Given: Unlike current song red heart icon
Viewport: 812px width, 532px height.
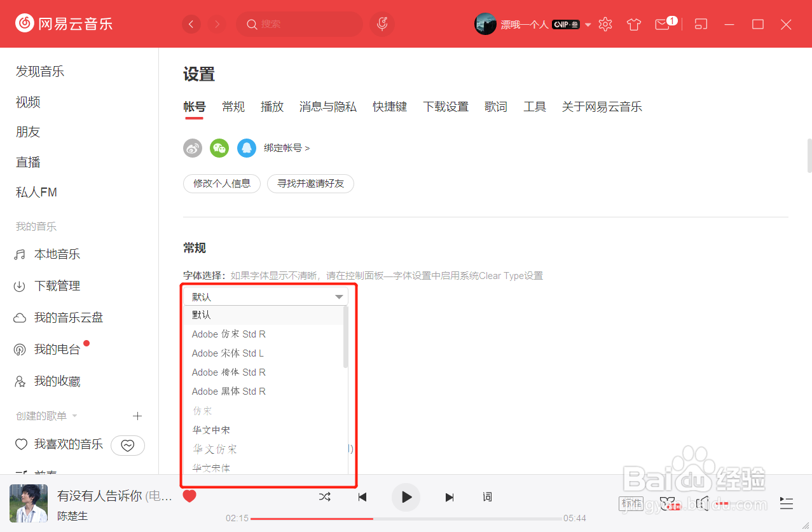Looking at the screenshot, I should coord(189,496).
